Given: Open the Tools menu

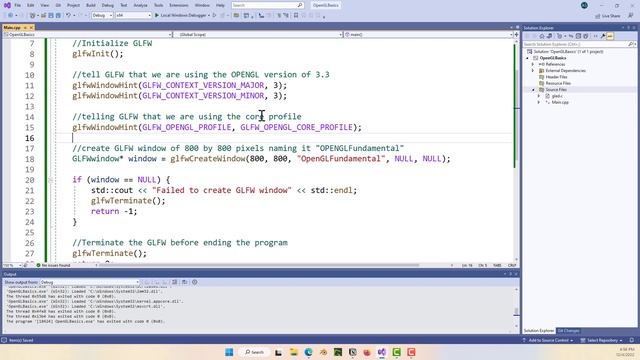Looking at the screenshot, I should [158, 5].
